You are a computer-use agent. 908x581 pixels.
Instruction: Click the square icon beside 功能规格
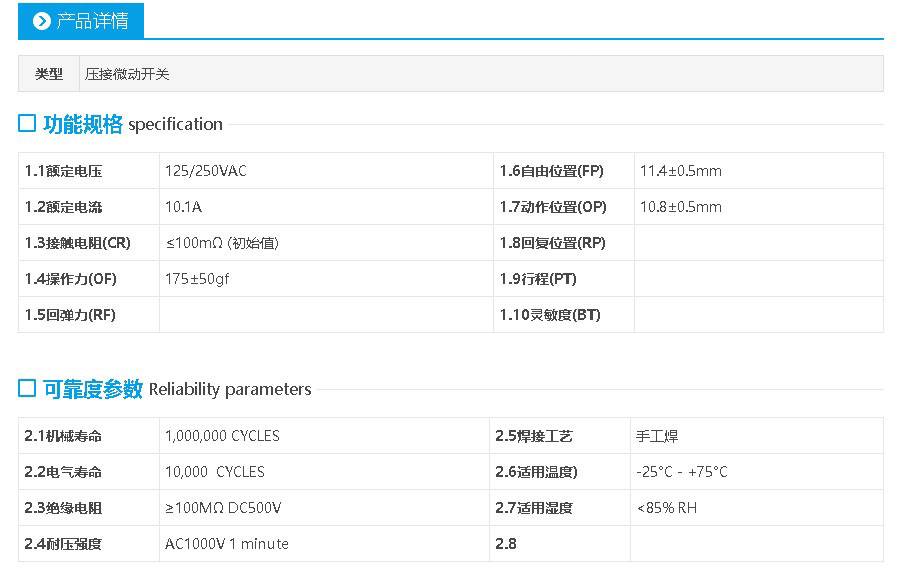click(27, 123)
